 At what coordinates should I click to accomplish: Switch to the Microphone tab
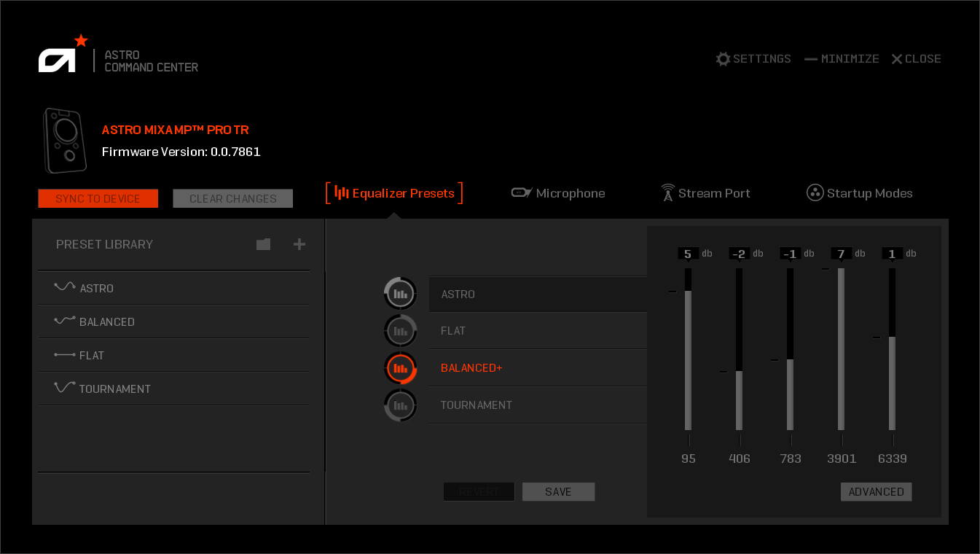click(x=558, y=193)
